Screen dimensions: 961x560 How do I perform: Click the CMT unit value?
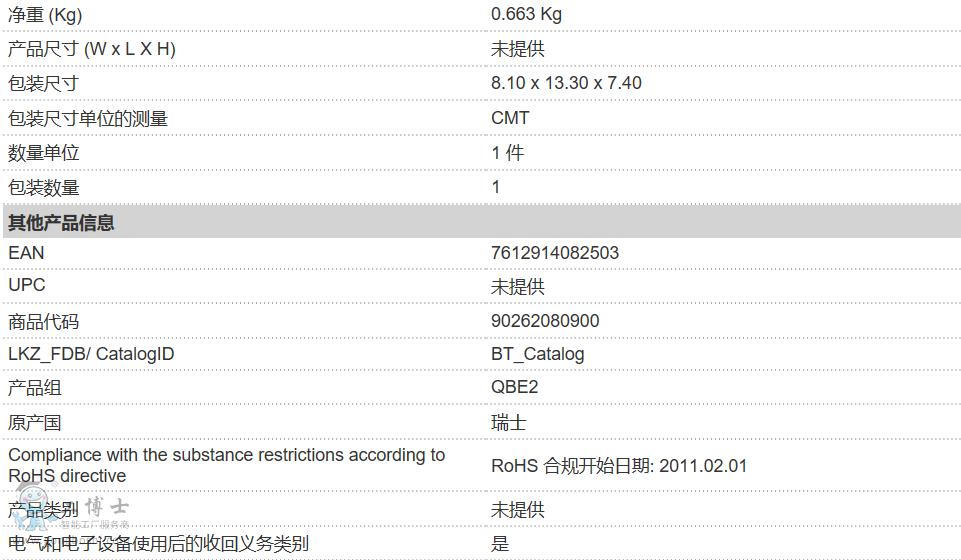click(x=510, y=118)
